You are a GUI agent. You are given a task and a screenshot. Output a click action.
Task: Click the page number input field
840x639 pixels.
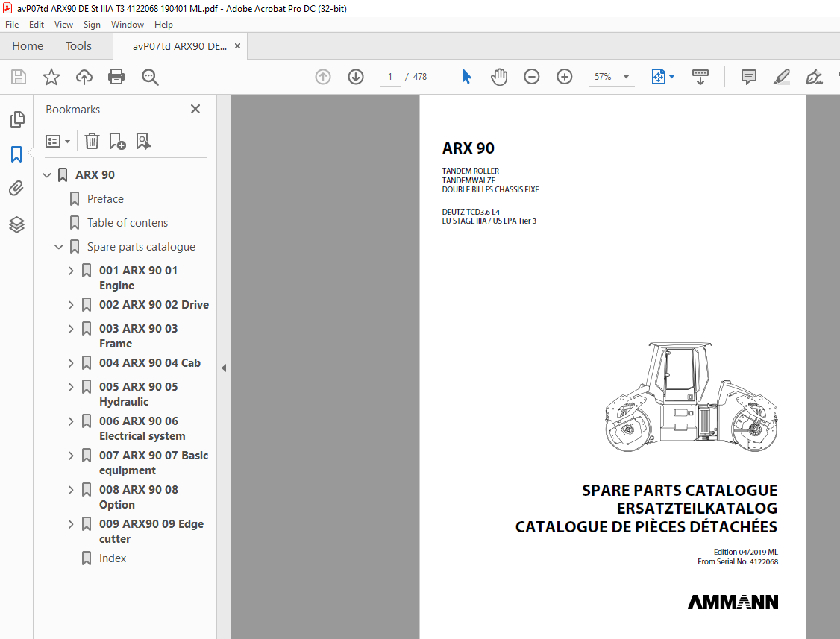click(390, 77)
